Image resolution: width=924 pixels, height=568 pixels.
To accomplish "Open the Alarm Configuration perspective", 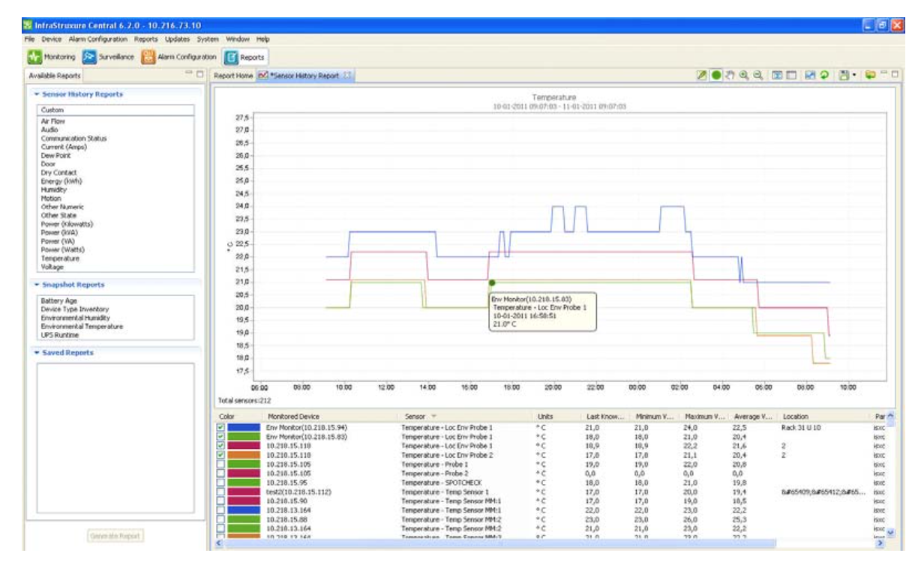I will pyautogui.click(x=179, y=56).
